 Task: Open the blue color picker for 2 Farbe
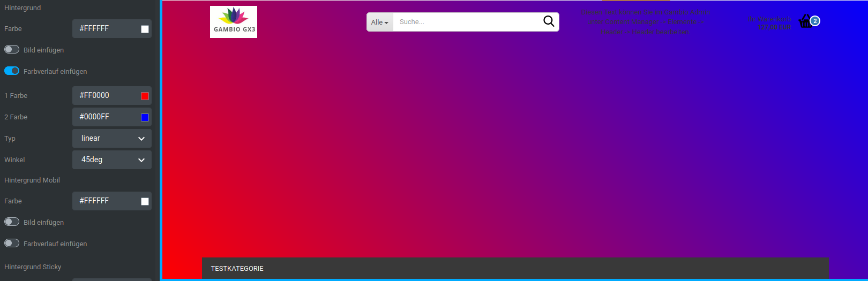pyautogui.click(x=145, y=117)
